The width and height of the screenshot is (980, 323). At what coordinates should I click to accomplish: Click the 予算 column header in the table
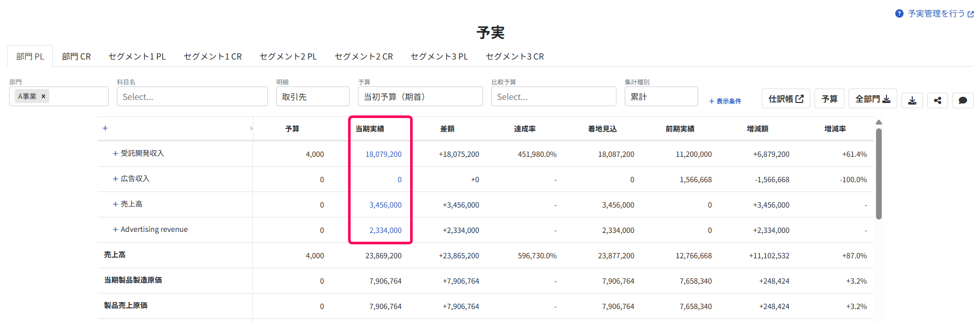pyautogui.click(x=292, y=129)
